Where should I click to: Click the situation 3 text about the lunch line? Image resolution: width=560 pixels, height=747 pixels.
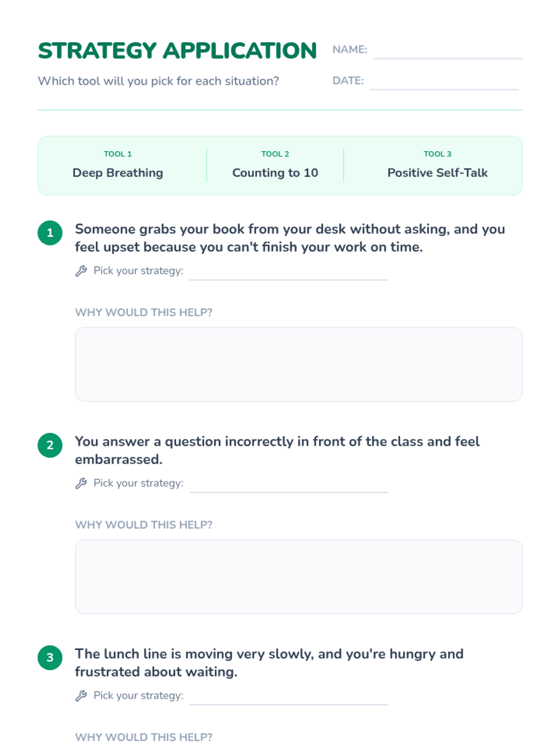pos(269,663)
